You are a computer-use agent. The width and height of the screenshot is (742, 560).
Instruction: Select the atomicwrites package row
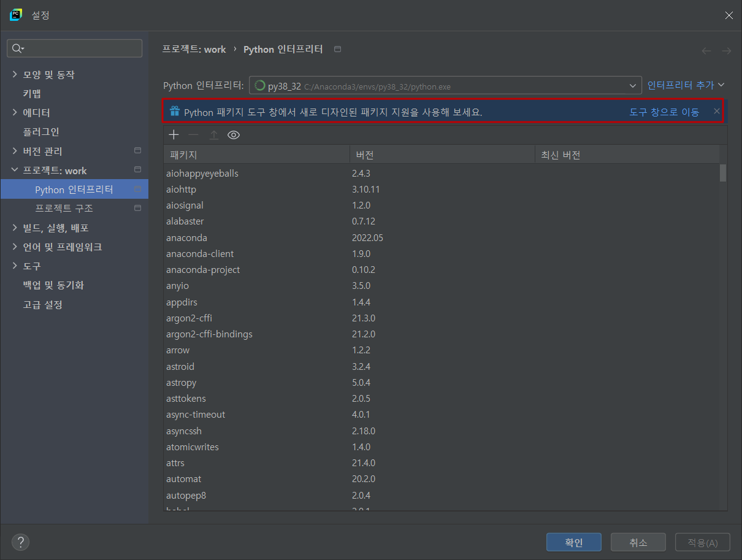442,447
